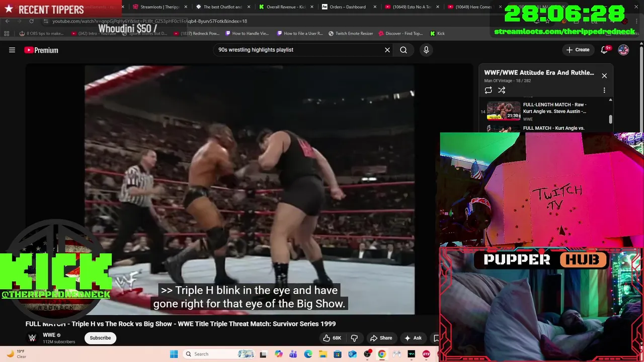Open the How to File a User R... bookmark
Viewport: 644px width, 362px height.
click(x=300, y=34)
